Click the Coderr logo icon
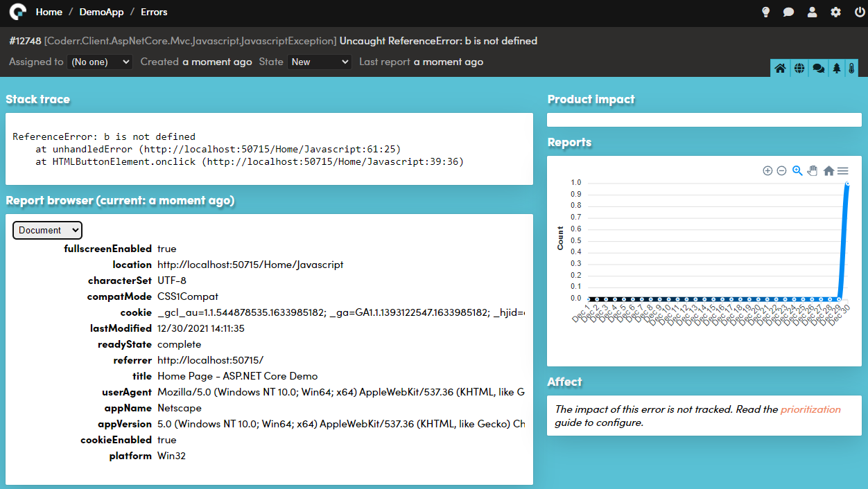This screenshot has height=489, width=868. [x=17, y=12]
